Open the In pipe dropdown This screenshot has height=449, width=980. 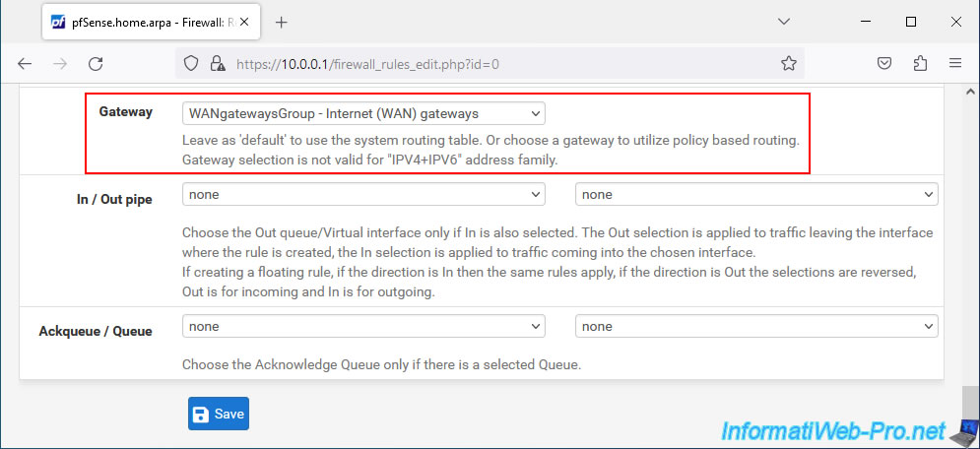pos(363,194)
